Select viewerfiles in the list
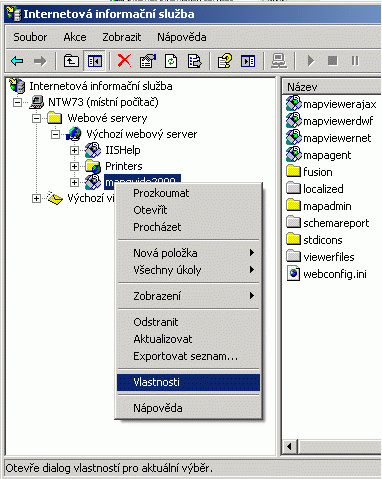 [329, 257]
